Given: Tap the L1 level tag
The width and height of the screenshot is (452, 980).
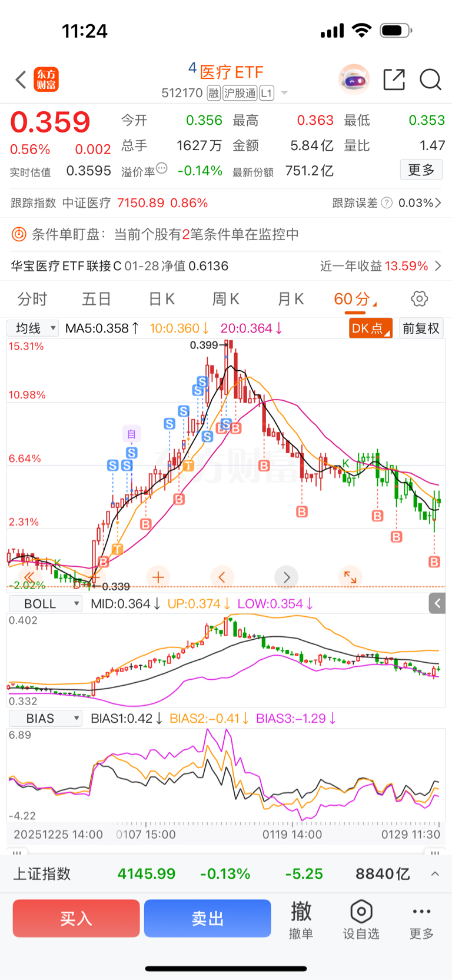Looking at the screenshot, I should pos(267,93).
